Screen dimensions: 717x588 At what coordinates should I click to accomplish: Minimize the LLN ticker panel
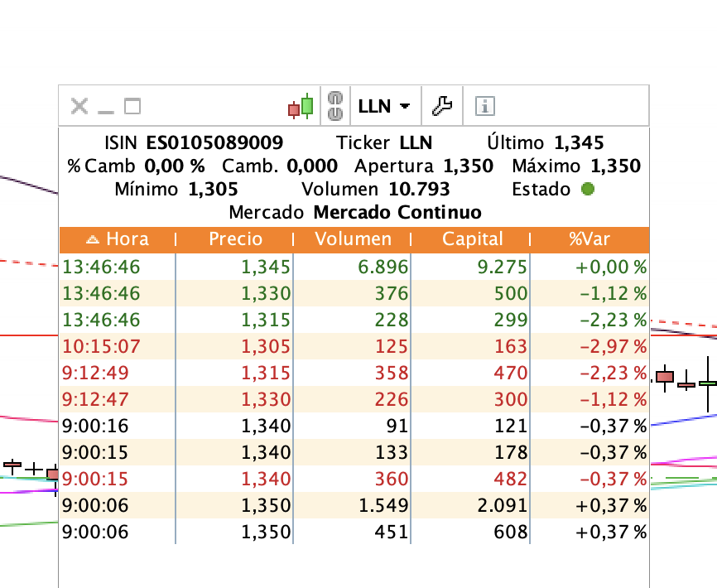click(105, 107)
